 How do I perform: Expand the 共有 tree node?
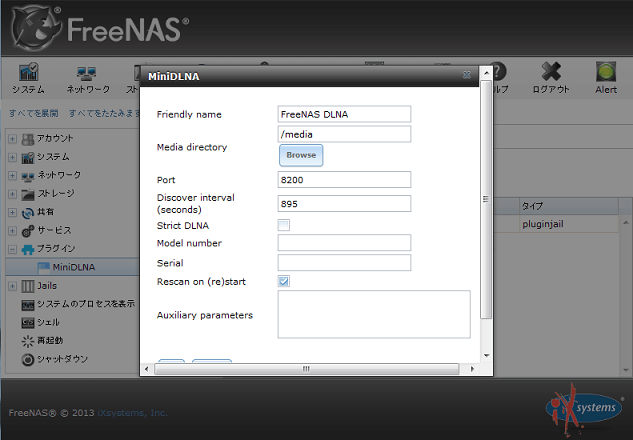click(13, 212)
